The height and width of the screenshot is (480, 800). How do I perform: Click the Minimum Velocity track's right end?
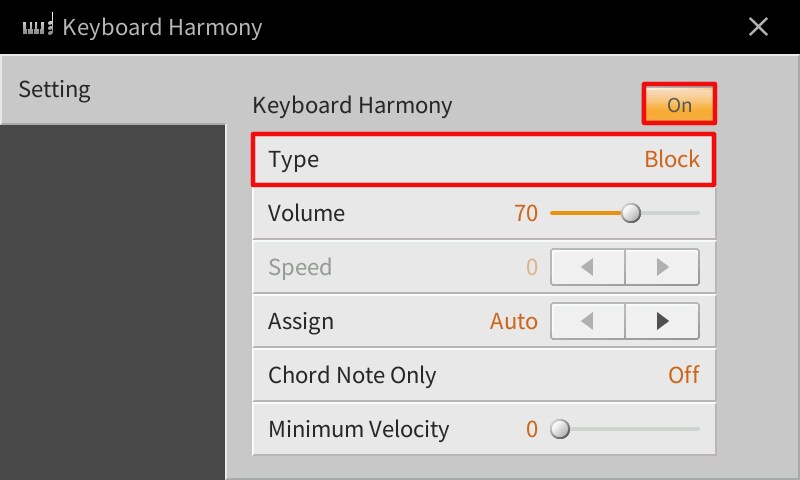tap(696, 429)
